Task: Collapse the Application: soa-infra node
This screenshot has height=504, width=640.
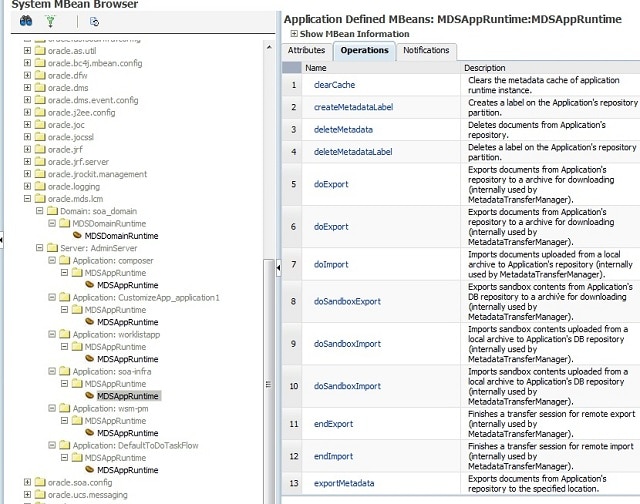Action: pos(52,371)
